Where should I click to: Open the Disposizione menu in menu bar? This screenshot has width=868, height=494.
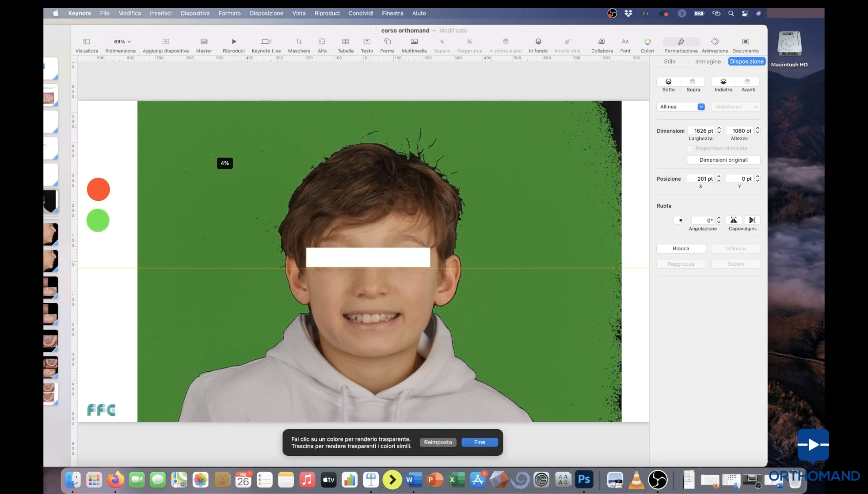[x=266, y=13]
